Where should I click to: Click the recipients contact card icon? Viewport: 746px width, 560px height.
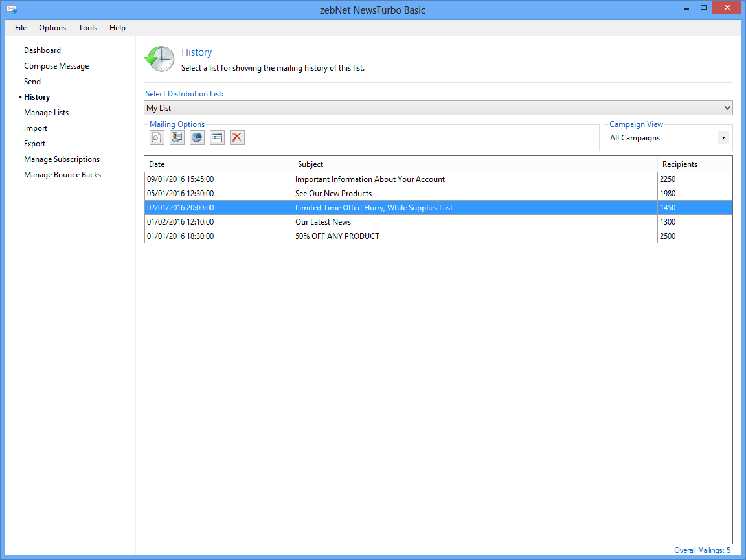pyautogui.click(x=177, y=137)
